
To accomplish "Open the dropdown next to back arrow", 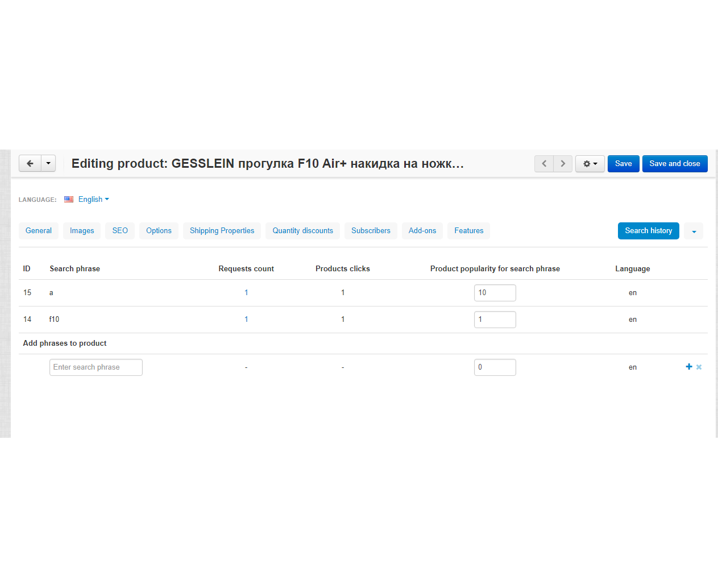I will coord(48,164).
